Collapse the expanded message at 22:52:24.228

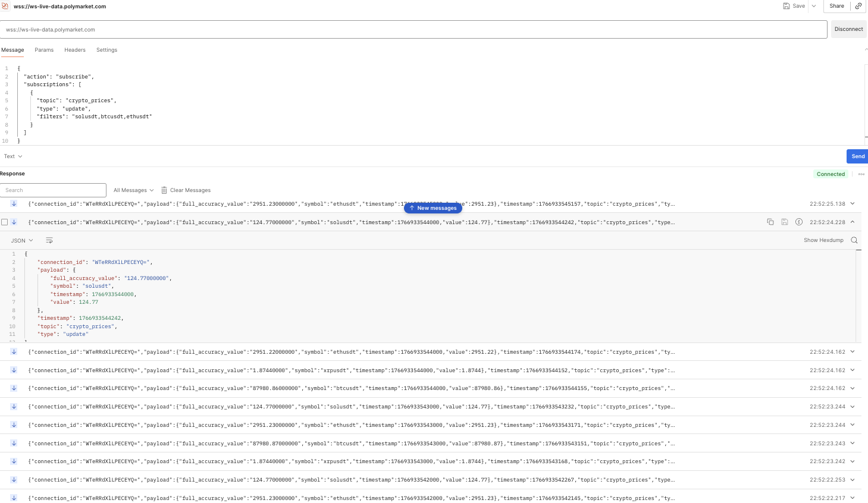853,222
